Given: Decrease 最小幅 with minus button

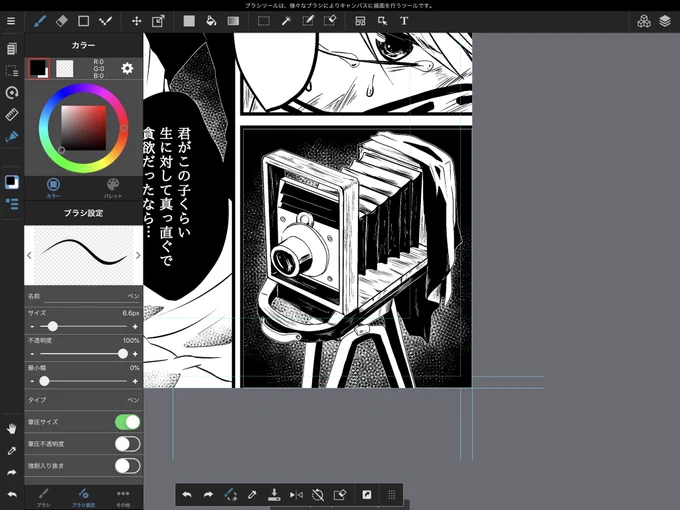Looking at the screenshot, I should click(32, 381).
